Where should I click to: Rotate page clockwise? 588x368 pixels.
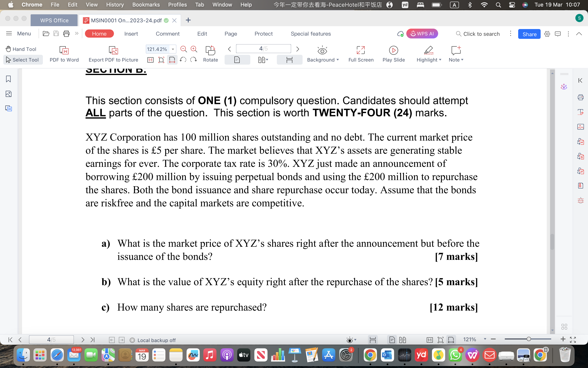[x=193, y=60]
